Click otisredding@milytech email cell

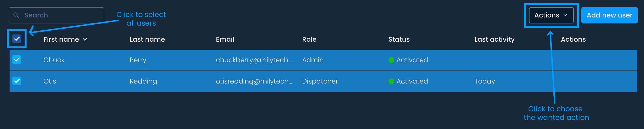(254, 81)
